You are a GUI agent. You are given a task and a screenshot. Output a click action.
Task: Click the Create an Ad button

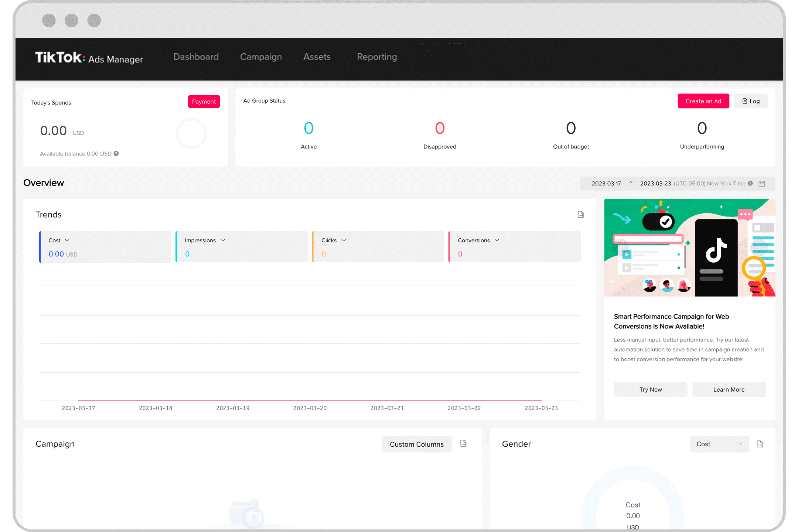point(703,101)
